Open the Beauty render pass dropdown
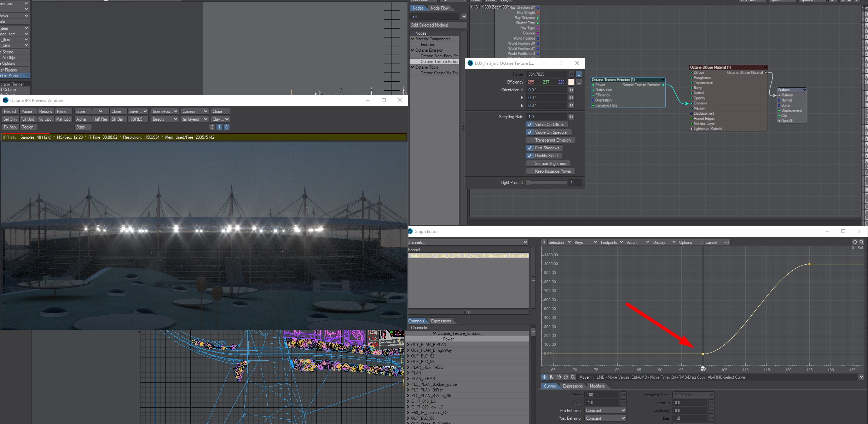This screenshot has height=424, width=868. click(164, 119)
